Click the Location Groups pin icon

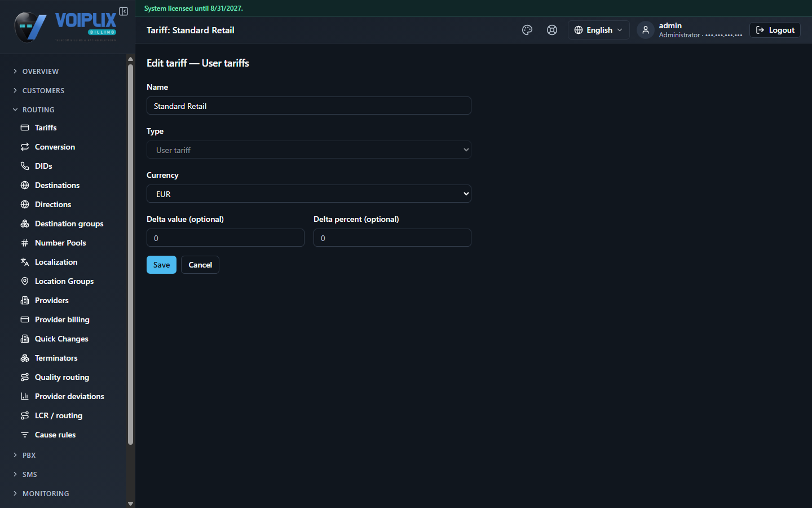25,281
